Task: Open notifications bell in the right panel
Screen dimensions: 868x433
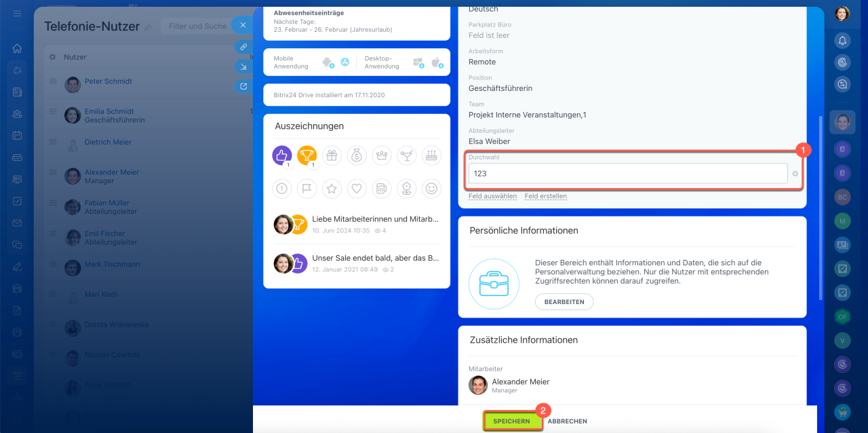Action: click(842, 41)
